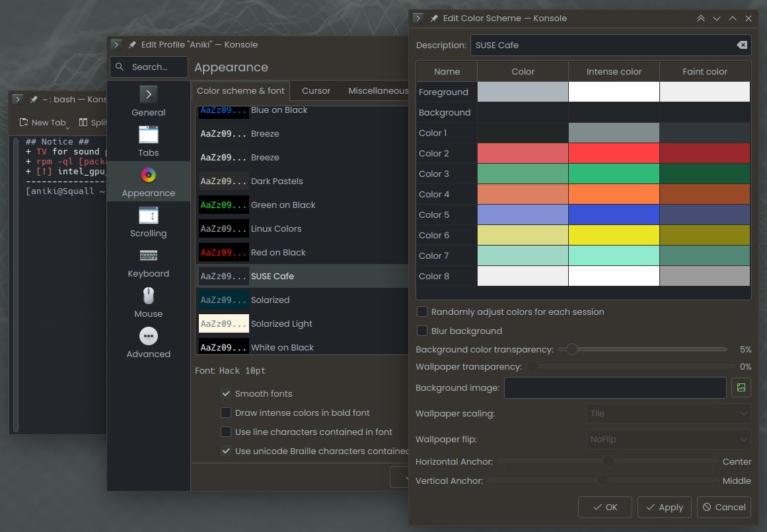Viewport: 767px width, 532px height.
Task: Enable the Blur background checkbox
Action: pos(421,331)
